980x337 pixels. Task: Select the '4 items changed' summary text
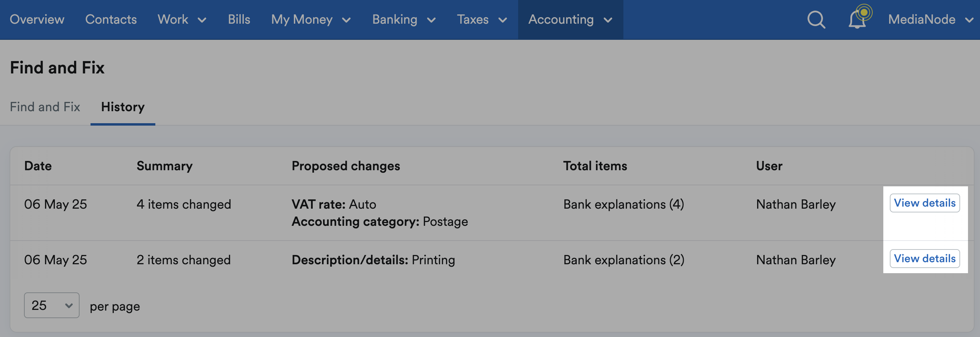click(x=183, y=204)
